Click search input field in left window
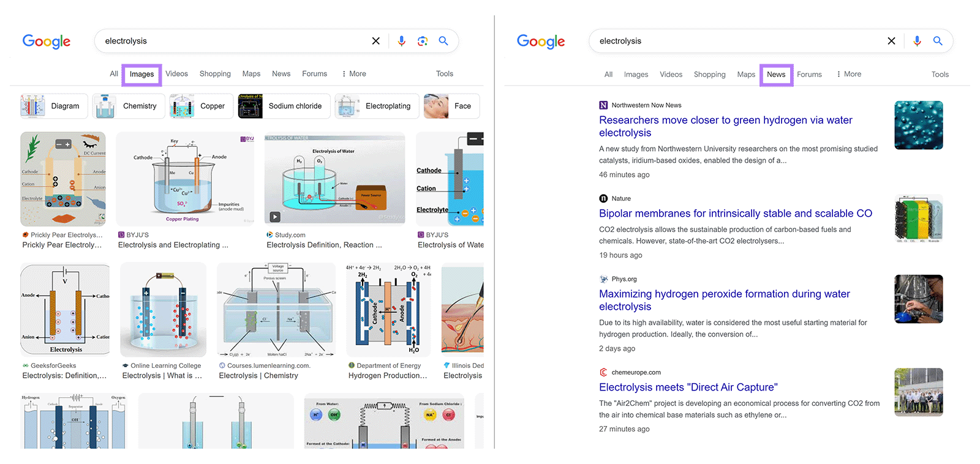This screenshot has width=980, height=464. click(x=233, y=41)
